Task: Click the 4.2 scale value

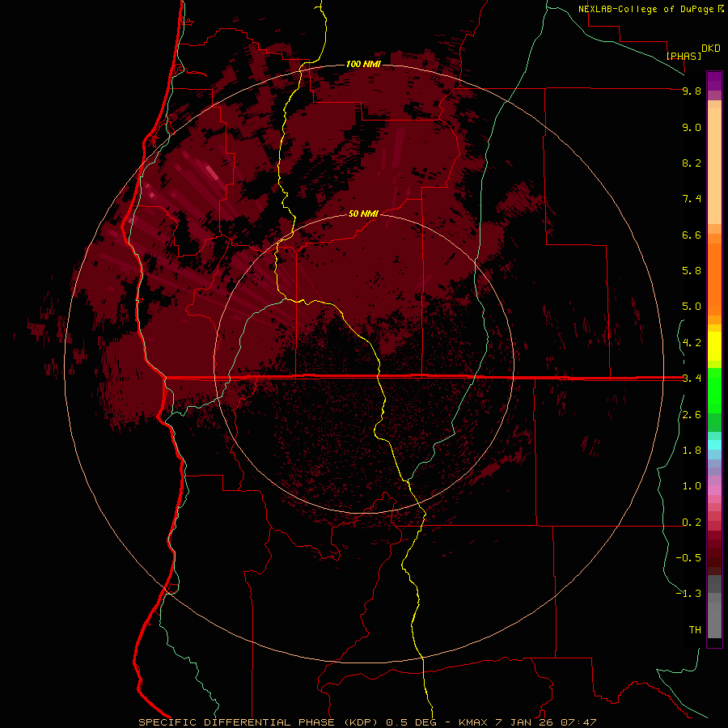Action: [x=692, y=343]
